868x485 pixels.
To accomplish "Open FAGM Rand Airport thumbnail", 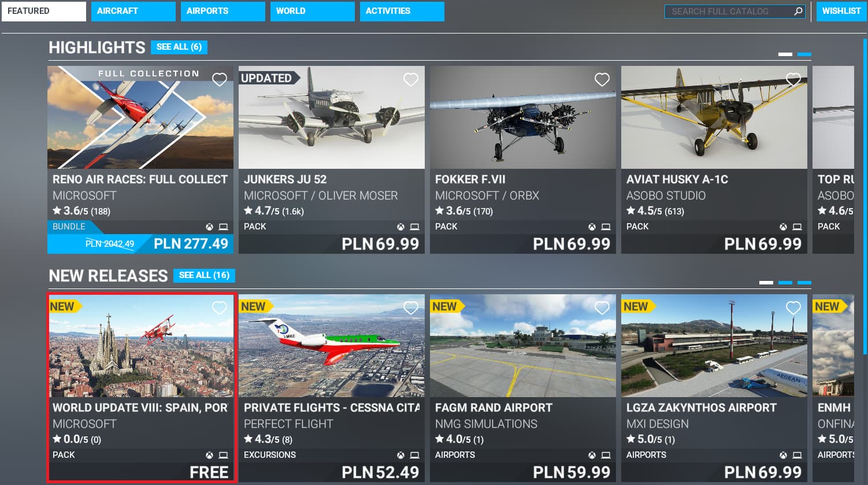I will tap(523, 346).
